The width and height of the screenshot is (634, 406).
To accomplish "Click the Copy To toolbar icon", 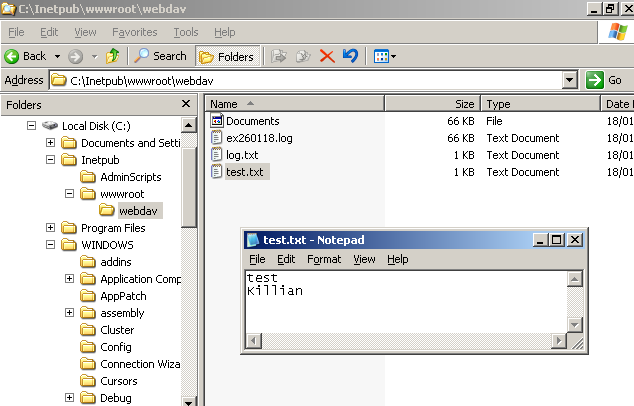I will 303,56.
